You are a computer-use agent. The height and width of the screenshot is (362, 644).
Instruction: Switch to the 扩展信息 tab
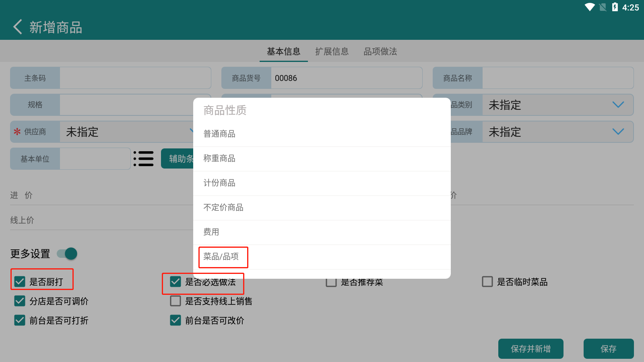coord(332,51)
